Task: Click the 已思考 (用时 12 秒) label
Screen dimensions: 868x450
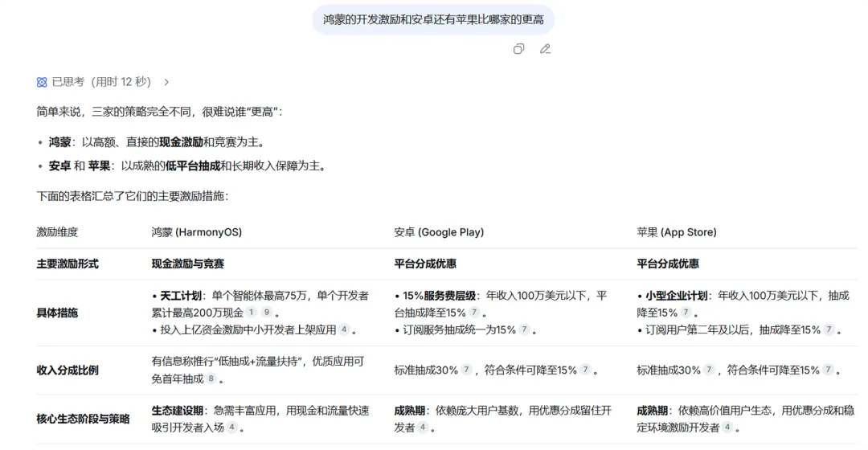Action: 101,83
